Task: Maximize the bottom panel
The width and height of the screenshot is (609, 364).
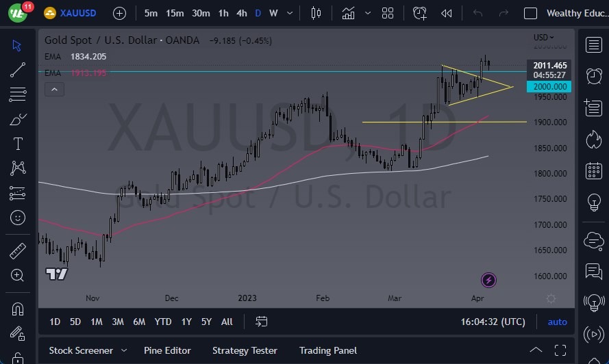Action: click(560, 350)
